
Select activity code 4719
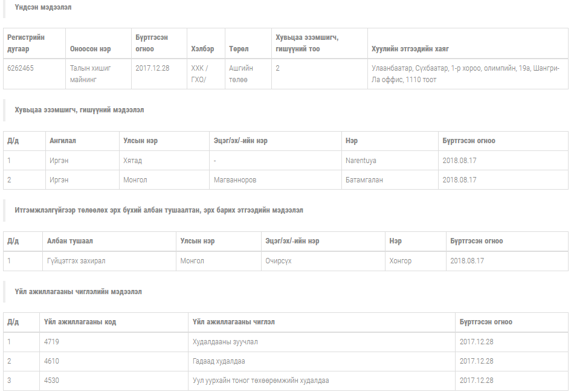tap(51, 342)
